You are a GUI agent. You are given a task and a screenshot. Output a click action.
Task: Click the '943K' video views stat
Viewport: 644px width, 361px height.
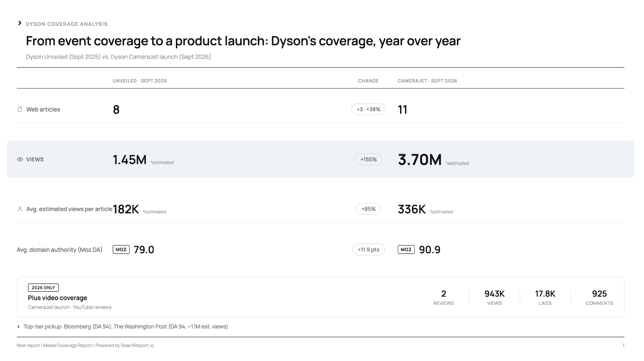point(495,294)
